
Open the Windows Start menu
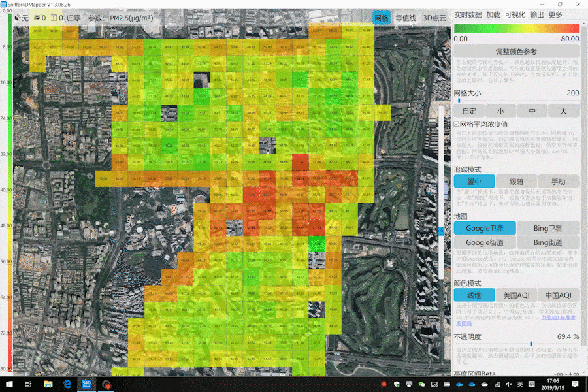[x=9, y=384]
